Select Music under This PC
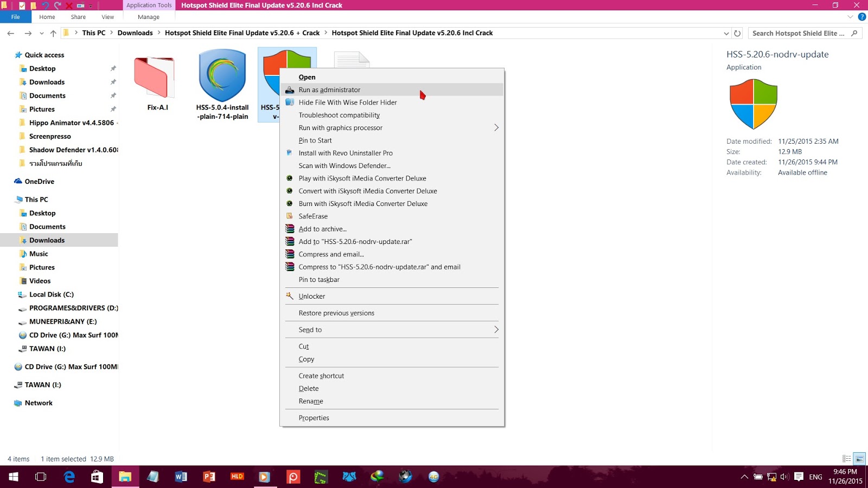868x488 pixels. point(39,254)
